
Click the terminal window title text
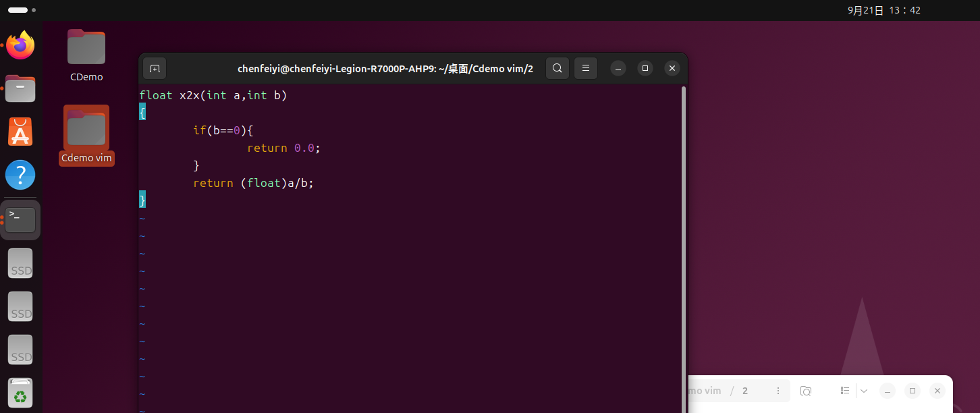click(x=385, y=68)
